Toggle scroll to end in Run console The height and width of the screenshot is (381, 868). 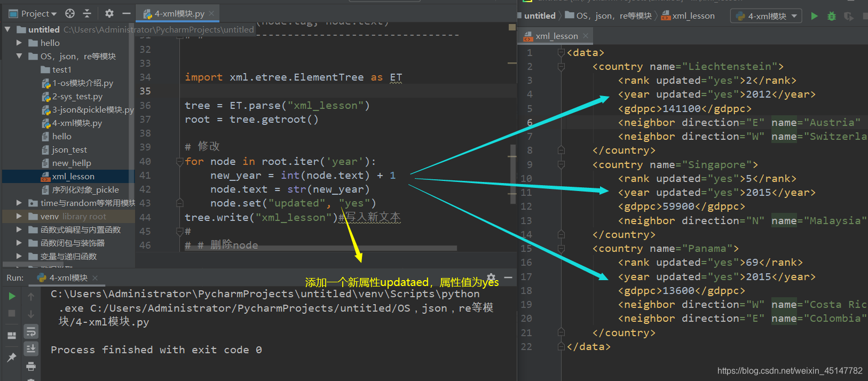31,348
